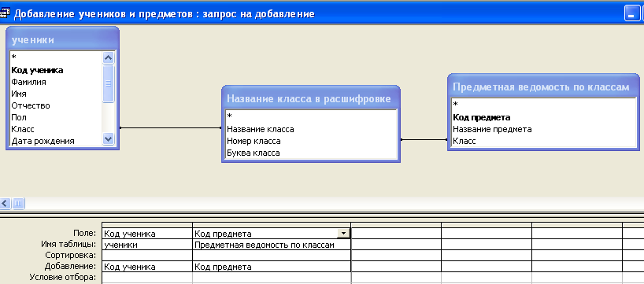
Task: Select asterisk in Название класса в расшифровке table
Action: coord(230,116)
